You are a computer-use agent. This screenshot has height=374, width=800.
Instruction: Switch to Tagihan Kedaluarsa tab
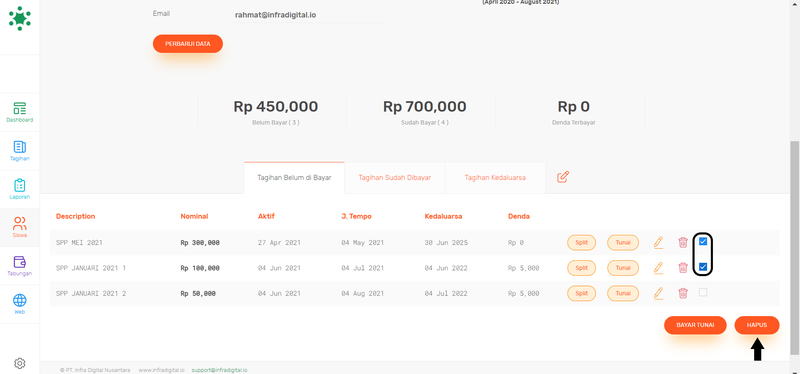coord(495,178)
